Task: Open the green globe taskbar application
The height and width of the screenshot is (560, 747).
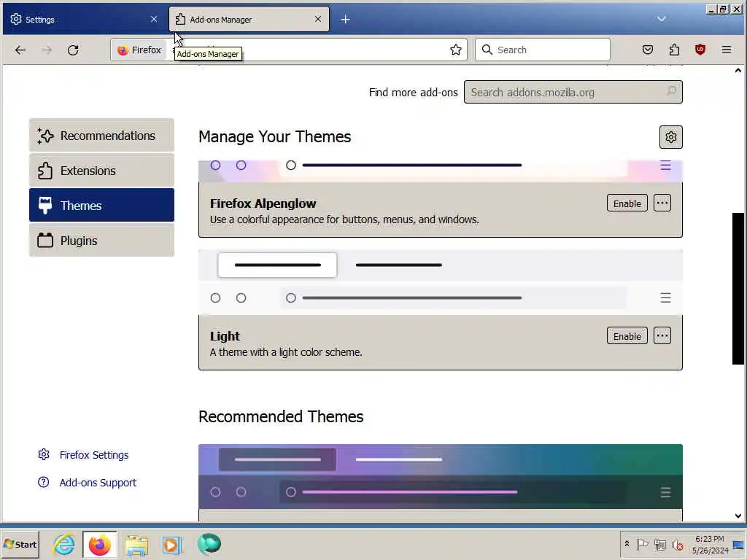Action: click(209, 544)
